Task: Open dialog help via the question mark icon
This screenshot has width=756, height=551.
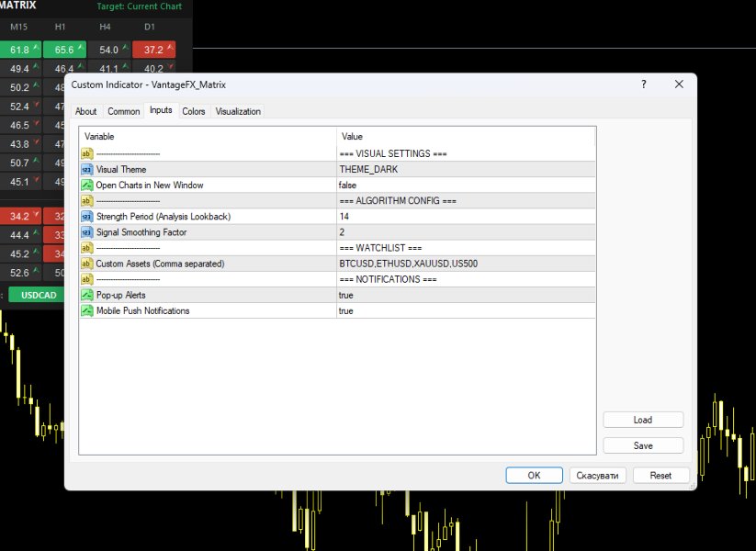Action: (x=643, y=84)
